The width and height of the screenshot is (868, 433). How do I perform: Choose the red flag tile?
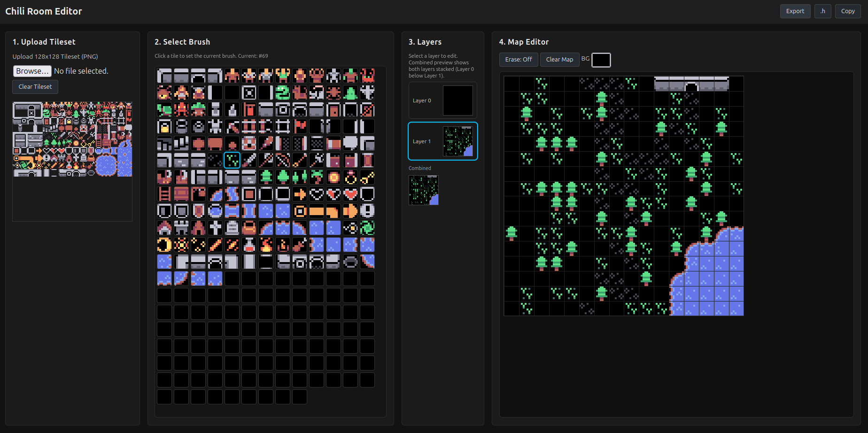point(300,126)
